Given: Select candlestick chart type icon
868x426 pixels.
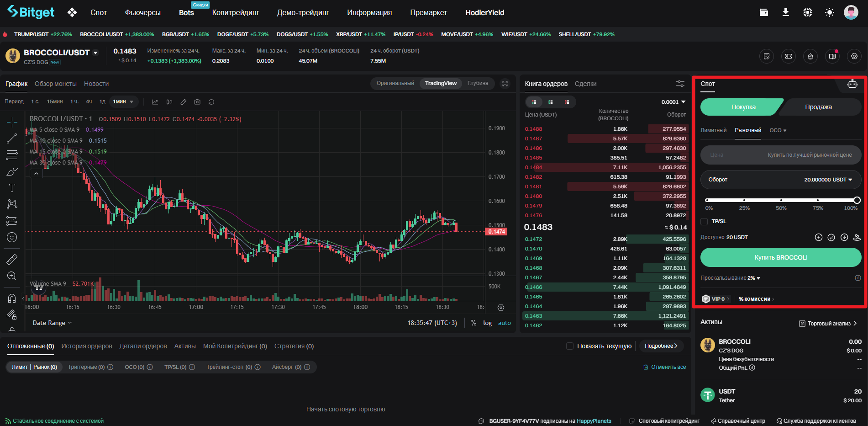Looking at the screenshot, I should point(169,102).
